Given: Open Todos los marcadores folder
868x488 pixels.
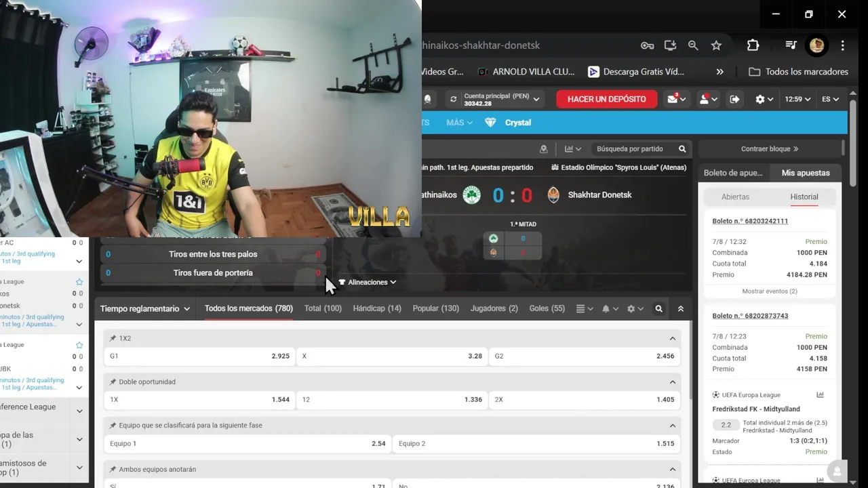Looking at the screenshot, I should pos(799,72).
